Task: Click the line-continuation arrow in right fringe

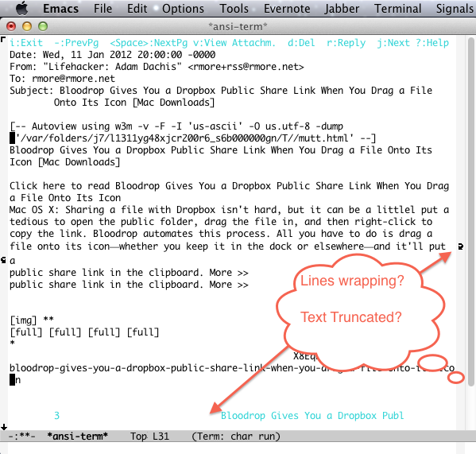Action: pos(461,246)
